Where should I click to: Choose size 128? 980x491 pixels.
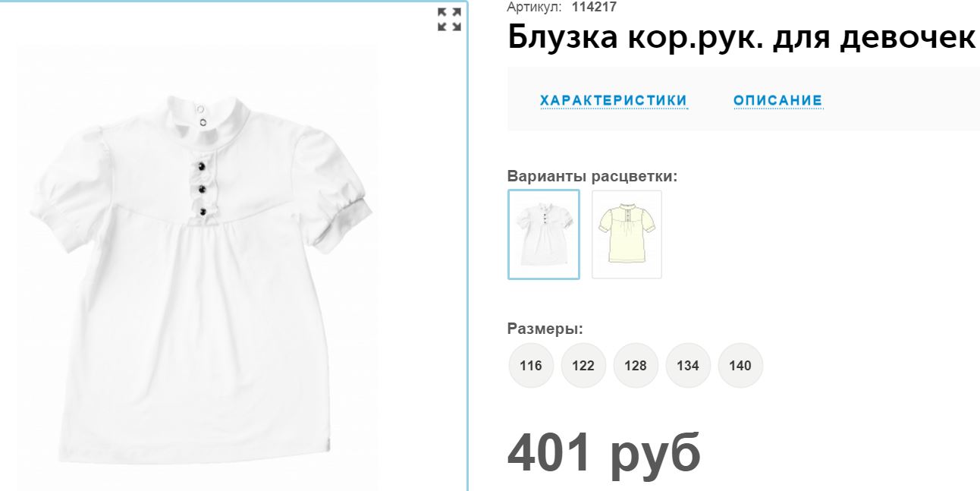[636, 365]
